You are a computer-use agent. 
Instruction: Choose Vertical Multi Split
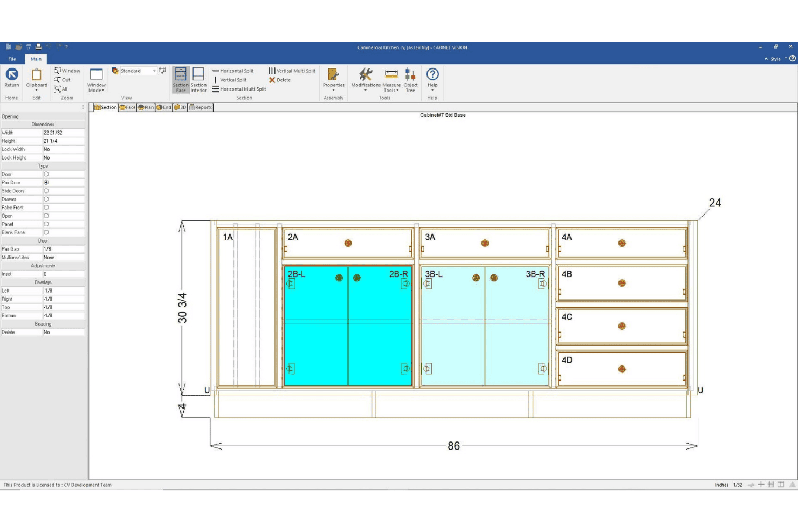pyautogui.click(x=292, y=71)
